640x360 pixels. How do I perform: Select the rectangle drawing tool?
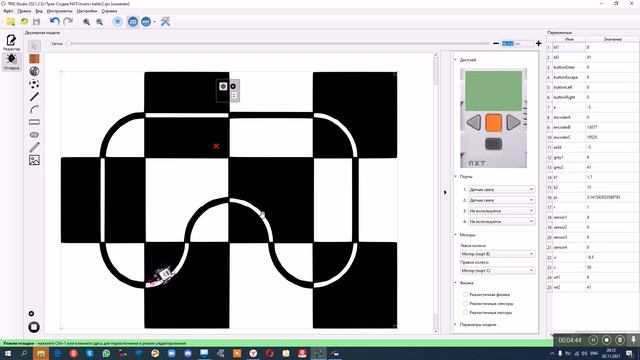[x=34, y=122]
